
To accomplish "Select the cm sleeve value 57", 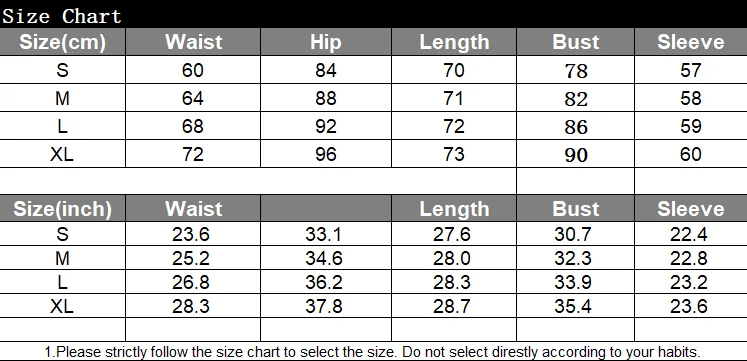I will pyautogui.click(x=691, y=70).
